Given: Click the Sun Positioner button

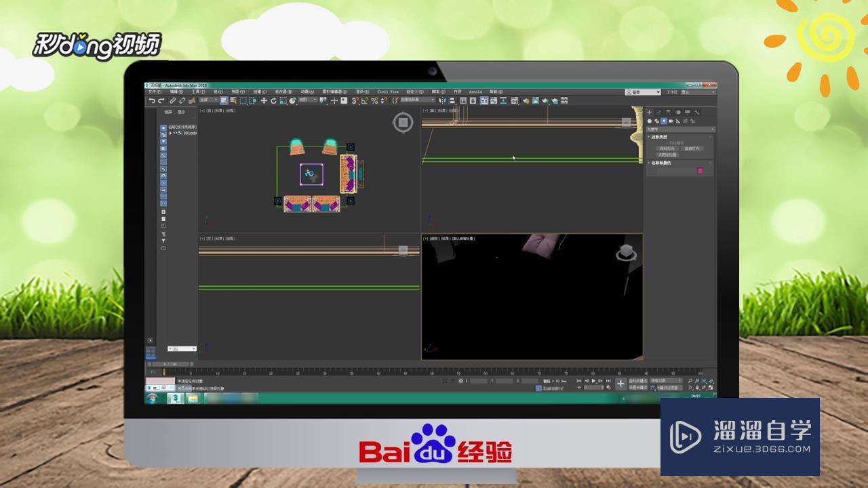Looking at the screenshot, I should coord(667,155).
